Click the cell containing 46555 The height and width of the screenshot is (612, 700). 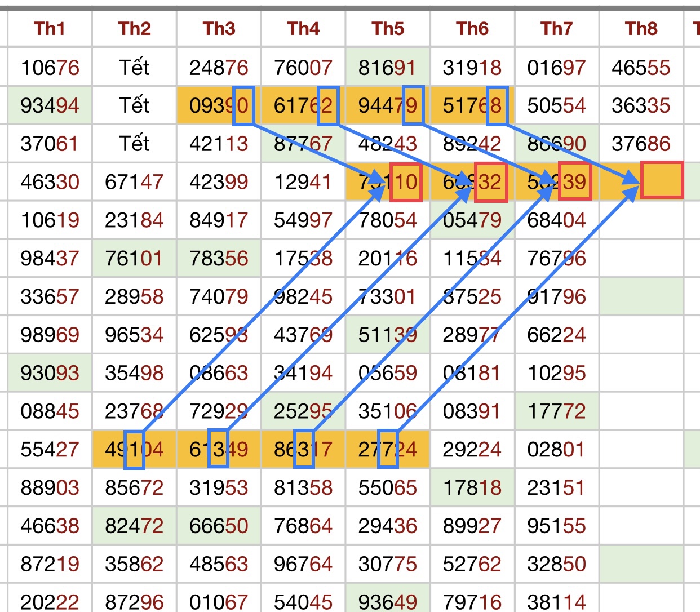(x=641, y=68)
